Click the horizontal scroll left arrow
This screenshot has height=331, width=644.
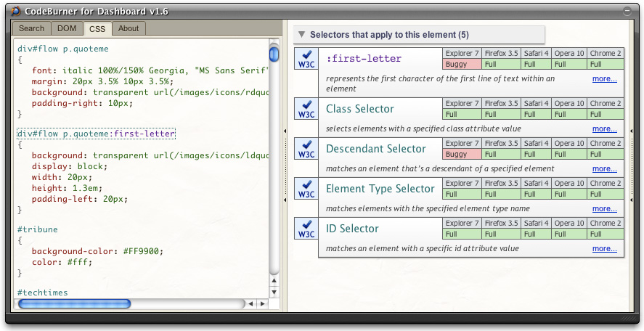pyautogui.click(x=251, y=303)
